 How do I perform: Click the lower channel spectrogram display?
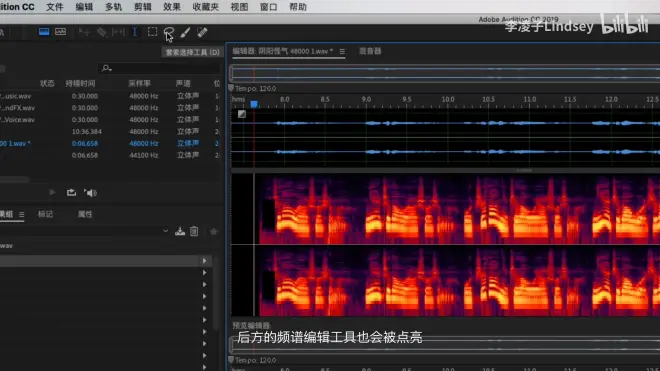pyautogui.click(x=445, y=281)
